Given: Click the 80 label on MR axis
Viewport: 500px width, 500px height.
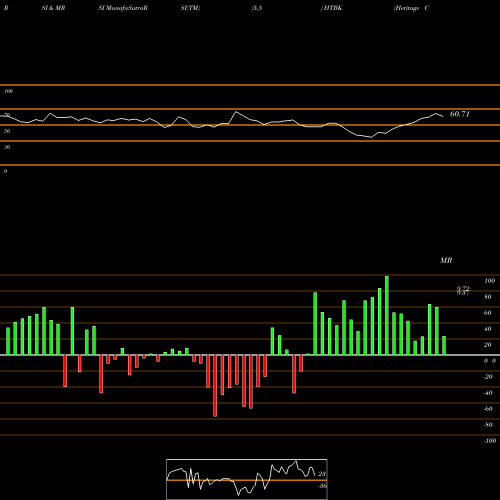Looking at the screenshot, I should coord(488,297).
